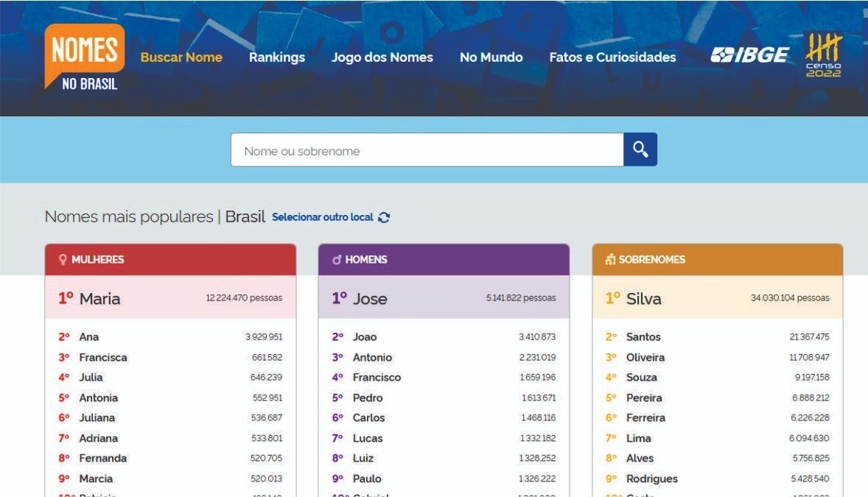Open the Silva surname entry
Screen dimensions: 868x497
[643, 298]
